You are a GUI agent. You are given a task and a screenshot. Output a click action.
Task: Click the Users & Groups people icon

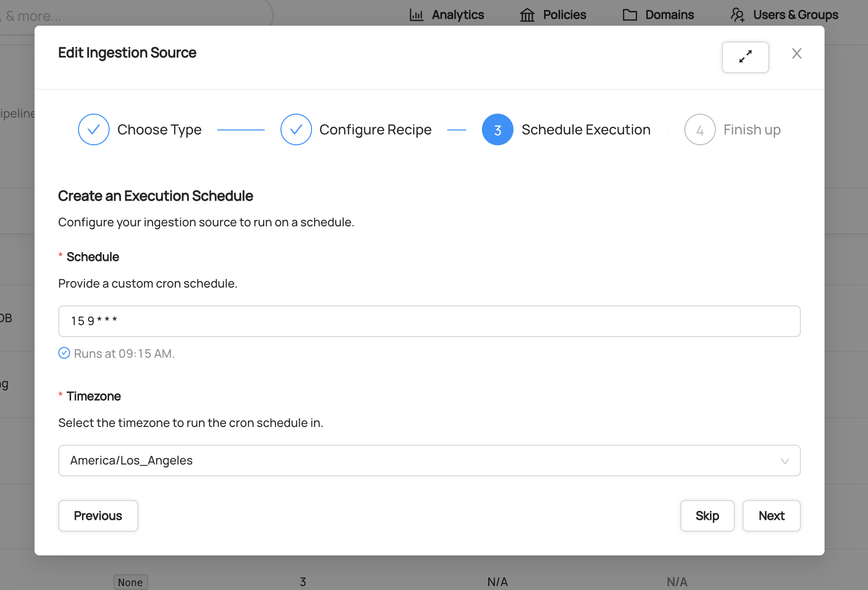738,15
